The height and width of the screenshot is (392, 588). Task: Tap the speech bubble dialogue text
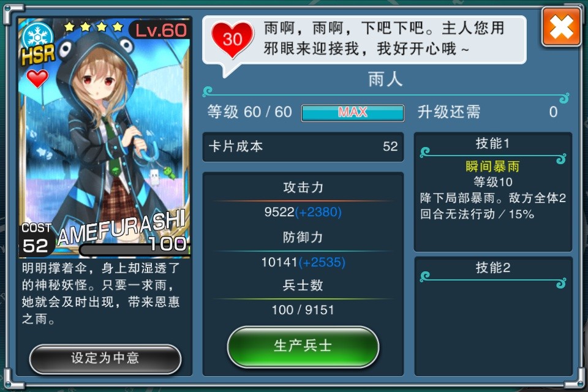click(383, 39)
